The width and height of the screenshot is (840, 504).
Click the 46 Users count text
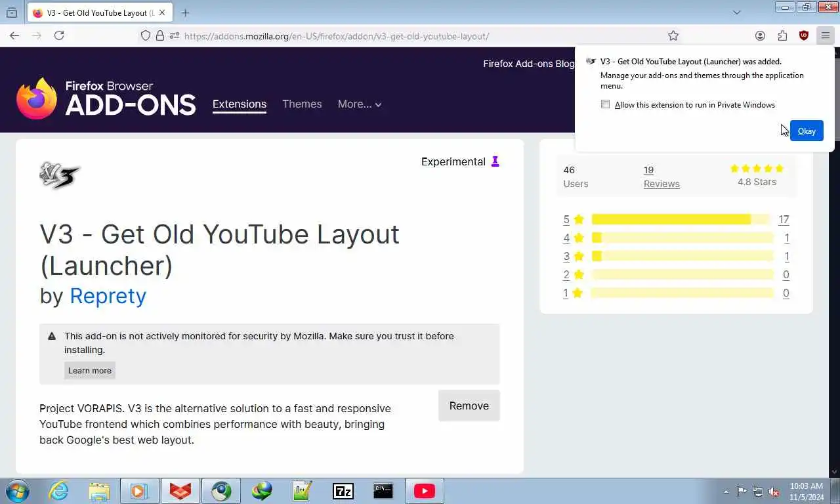click(x=576, y=177)
